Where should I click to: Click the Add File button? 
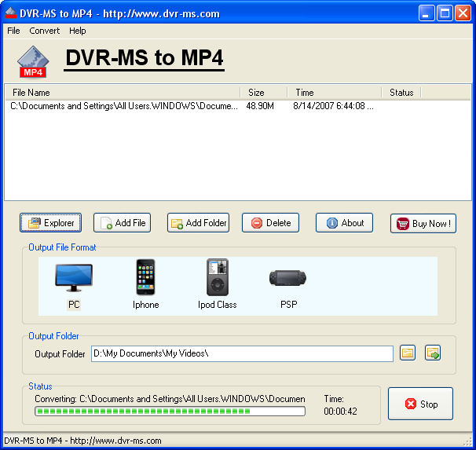(x=122, y=223)
